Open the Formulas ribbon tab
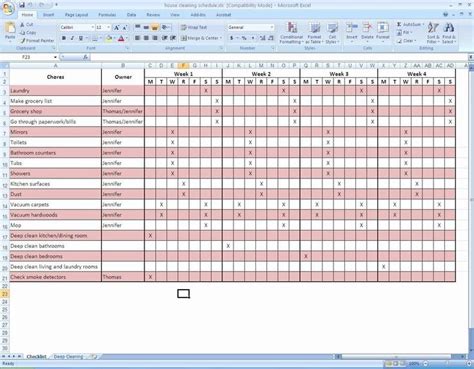Image resolution: width=474 pixels, height=369 pixels. tap(107, 15)
